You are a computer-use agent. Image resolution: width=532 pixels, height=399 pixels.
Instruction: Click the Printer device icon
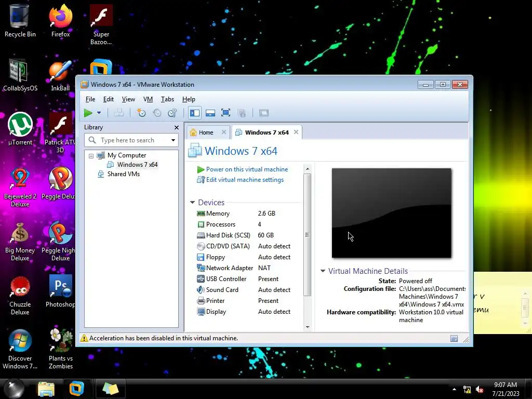tap(201, 301)
